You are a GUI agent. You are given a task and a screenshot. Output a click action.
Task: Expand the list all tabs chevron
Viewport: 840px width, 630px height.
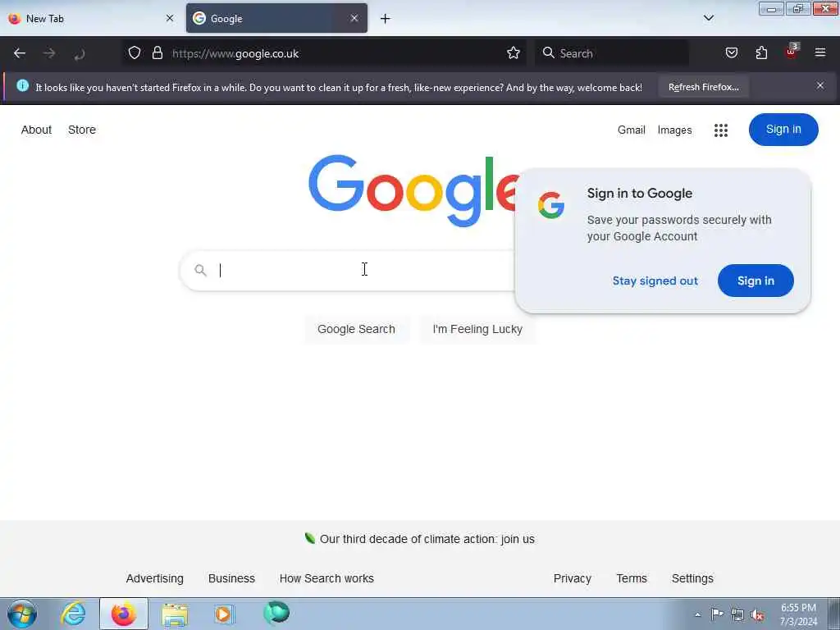pyautogui.click(x=708, y=18)
